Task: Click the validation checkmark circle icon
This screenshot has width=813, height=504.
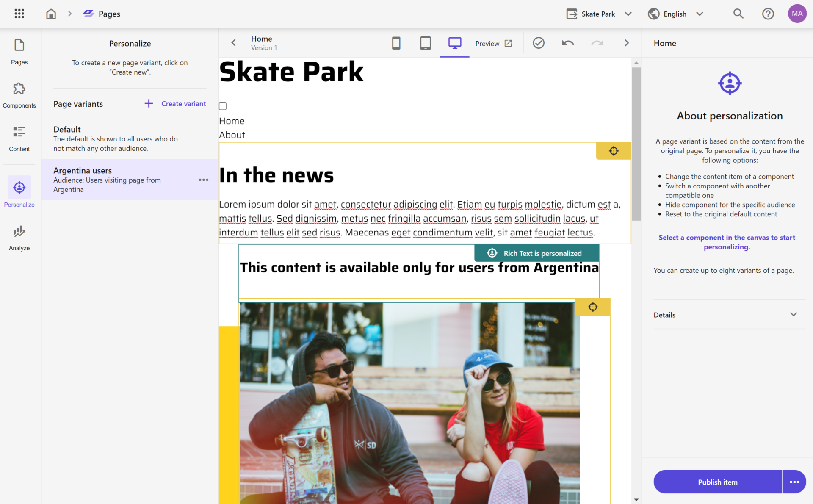Action: [x=538, y=43]
